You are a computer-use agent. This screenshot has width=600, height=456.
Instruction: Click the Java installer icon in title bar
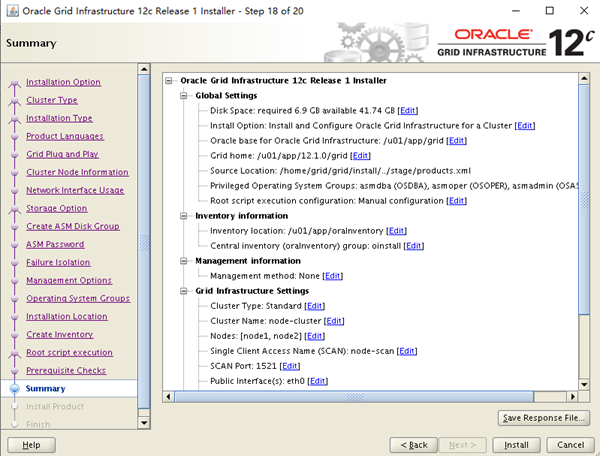click(x=12, y=10)
